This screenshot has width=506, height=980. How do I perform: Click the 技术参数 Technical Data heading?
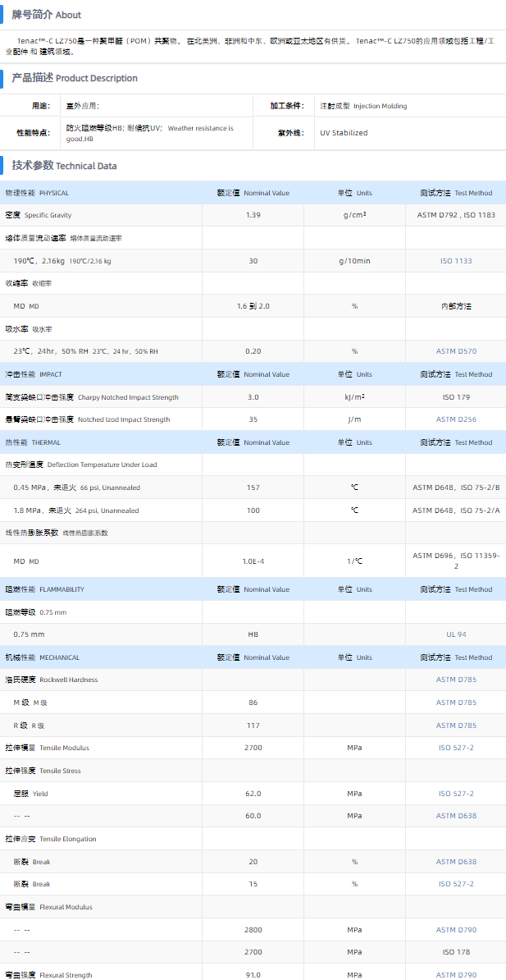[64, 166]
